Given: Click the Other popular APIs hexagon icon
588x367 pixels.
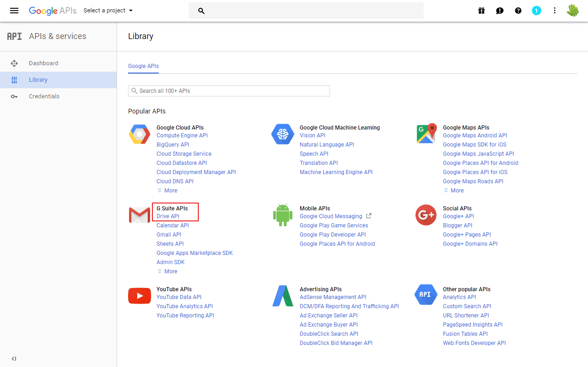Looking at the screenshot, I should 426,294.
